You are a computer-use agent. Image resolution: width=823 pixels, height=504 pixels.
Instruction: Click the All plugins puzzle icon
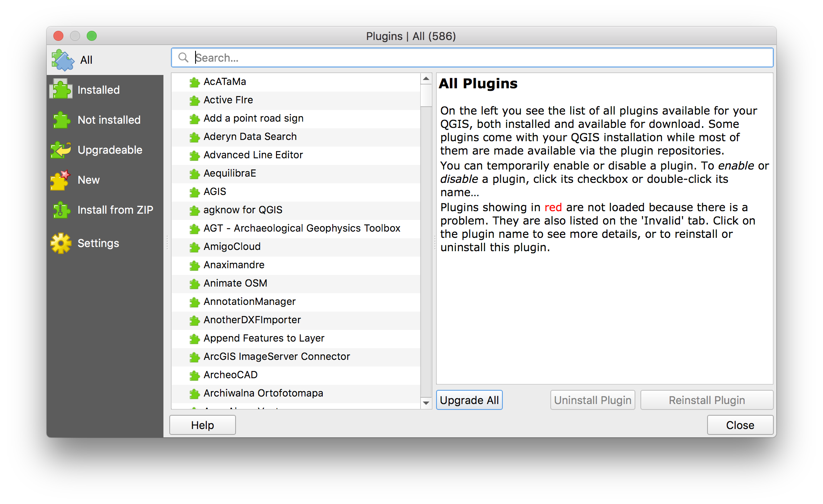(63, 60)
